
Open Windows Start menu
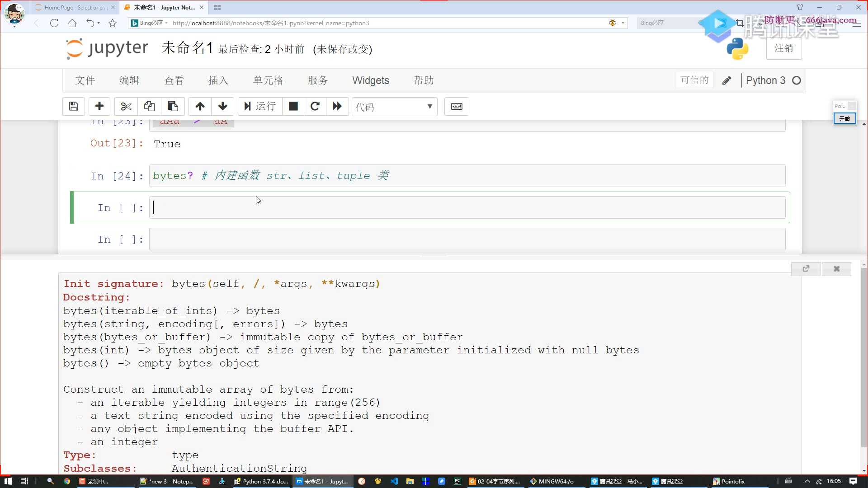click(8, 481)
